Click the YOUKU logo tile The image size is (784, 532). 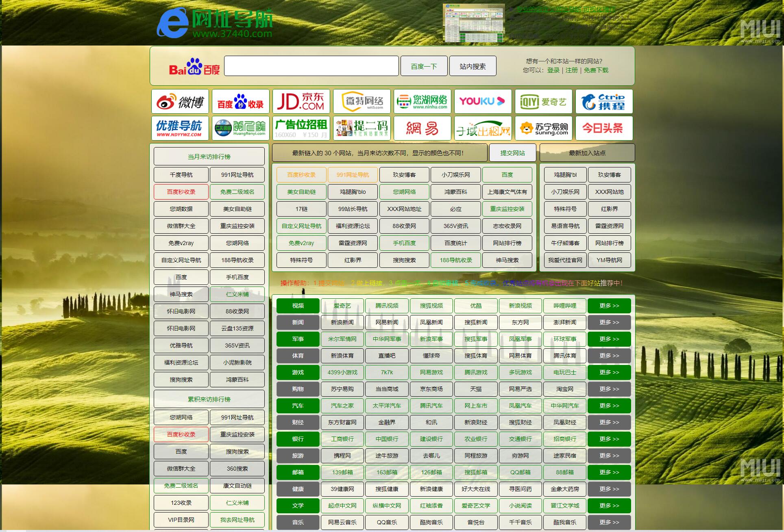tap(483, 102)
